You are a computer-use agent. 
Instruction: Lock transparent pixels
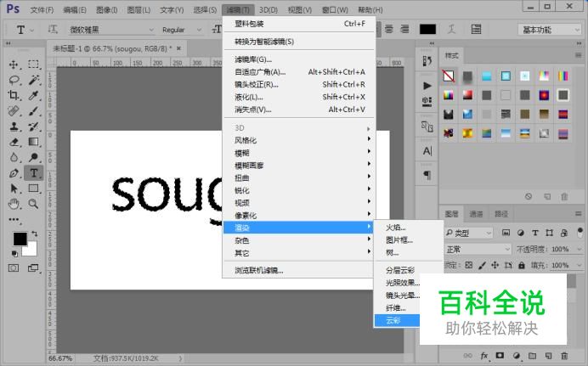(x=469, y=265)
